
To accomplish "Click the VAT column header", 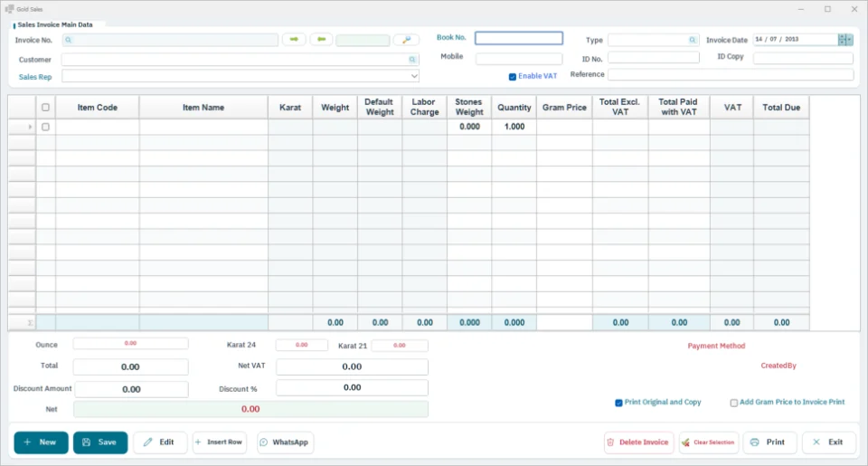I will click(x=732, y=108).
